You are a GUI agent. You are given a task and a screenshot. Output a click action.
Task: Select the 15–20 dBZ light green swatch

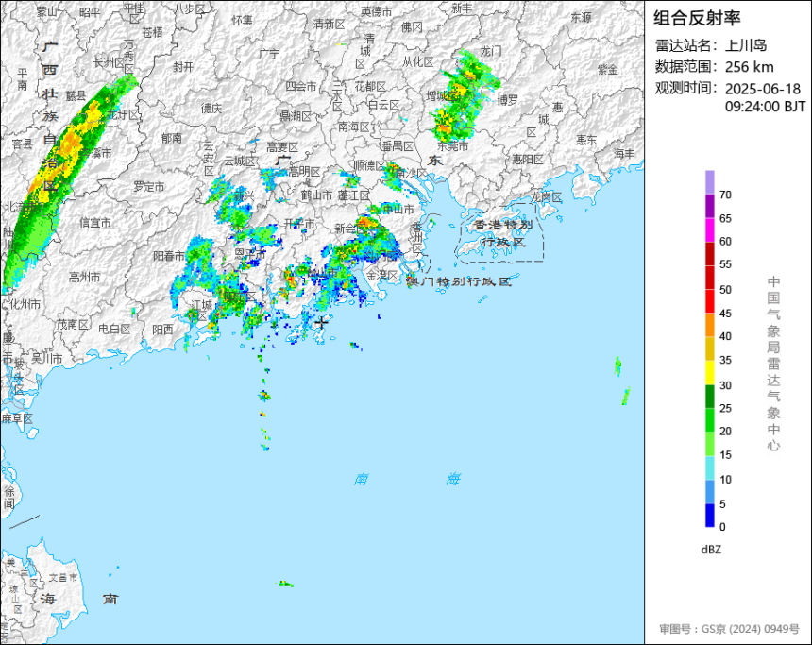click(x=709, y=444)
